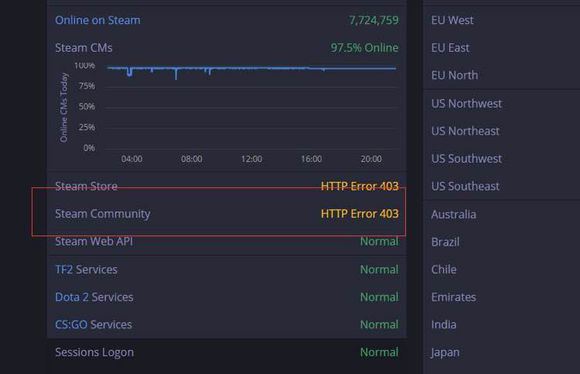580x374 pixels.
Task: Select the India region
Action: (x=444, y=324)
